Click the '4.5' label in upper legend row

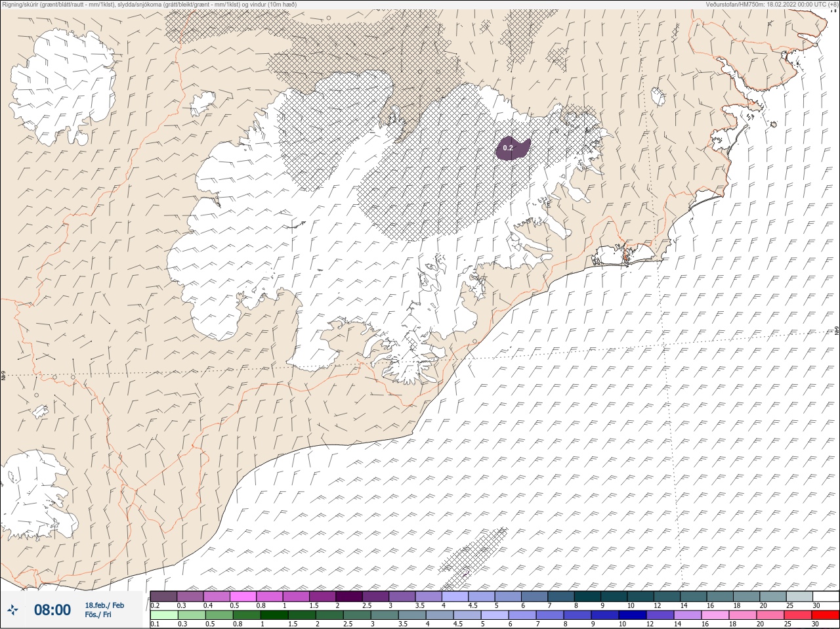click(x=472, y=605)
